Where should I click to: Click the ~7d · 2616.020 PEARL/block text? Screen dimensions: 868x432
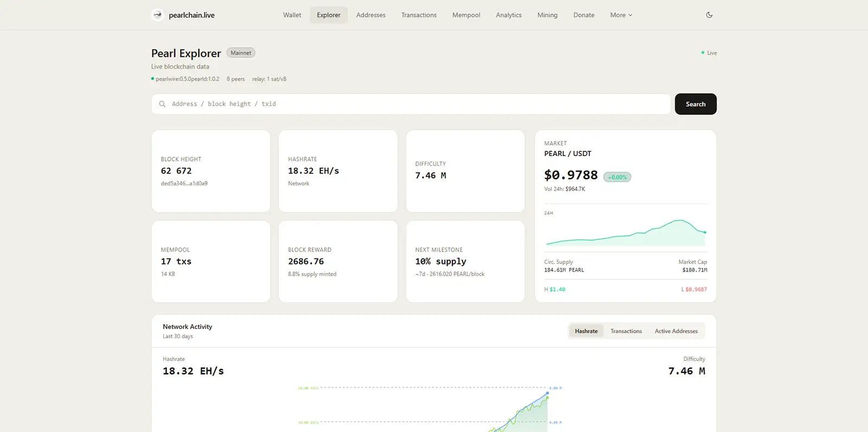tap(450, 274)
